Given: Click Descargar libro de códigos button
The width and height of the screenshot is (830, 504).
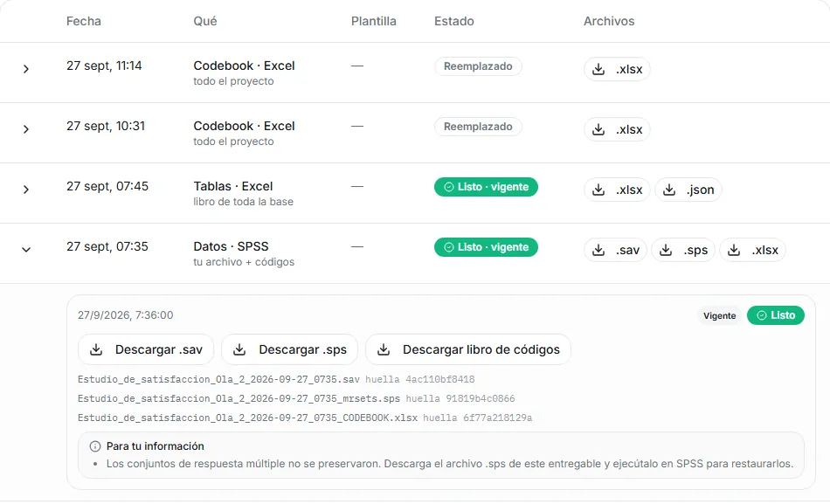Looking at the screenshot, I should point(468,349).
